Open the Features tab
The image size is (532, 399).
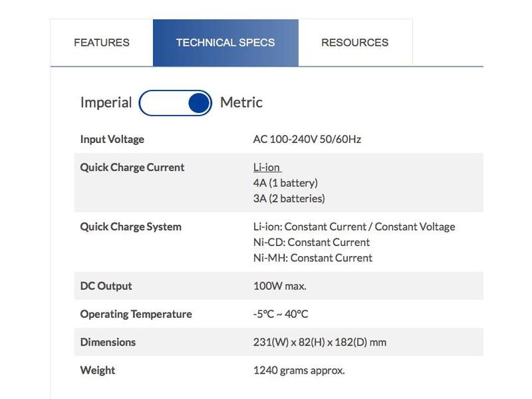point(102,43)
